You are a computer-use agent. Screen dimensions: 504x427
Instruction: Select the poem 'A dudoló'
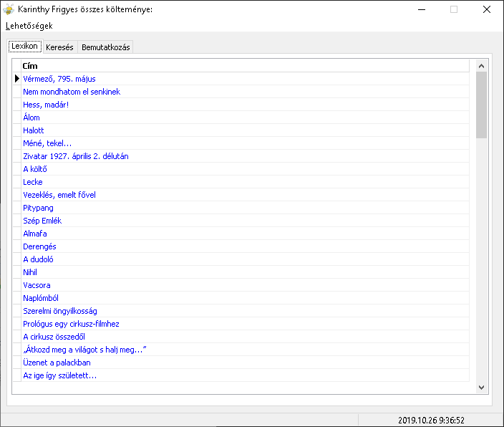246,259
